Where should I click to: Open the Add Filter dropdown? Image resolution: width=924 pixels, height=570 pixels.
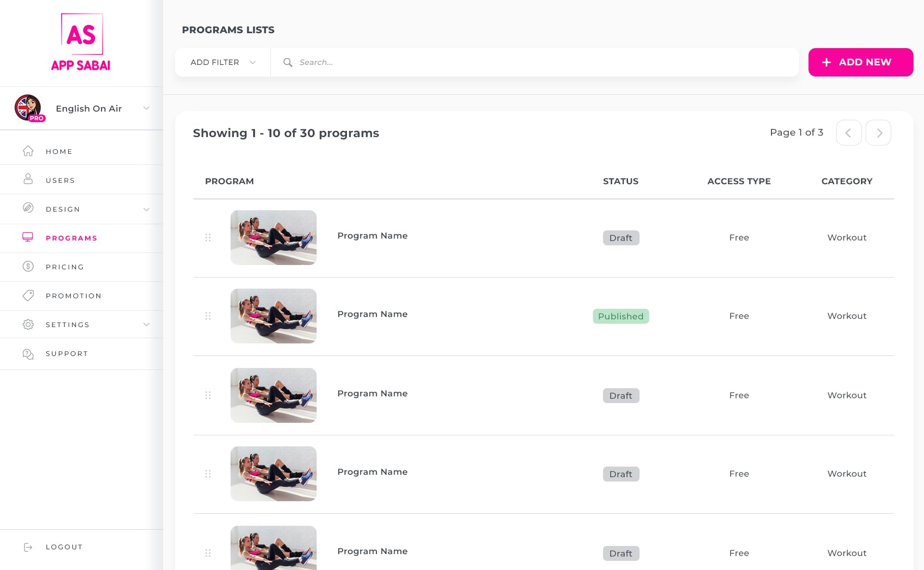223,62
